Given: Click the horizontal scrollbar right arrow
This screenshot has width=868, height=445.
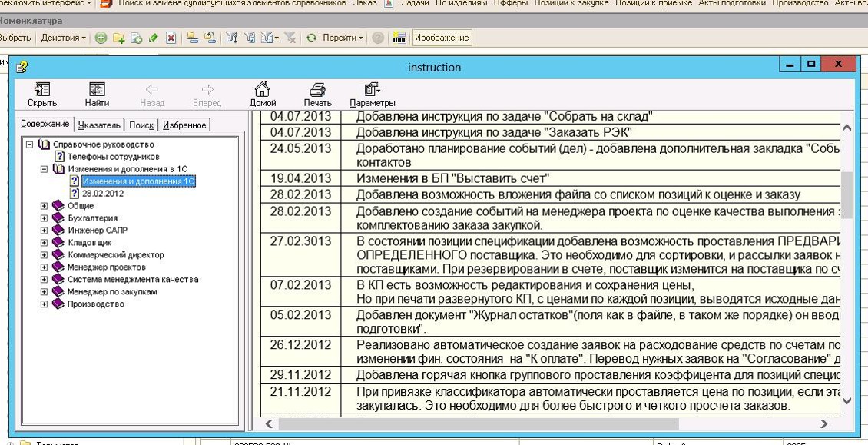Looking at the screenshot, I should pos(823,424).
